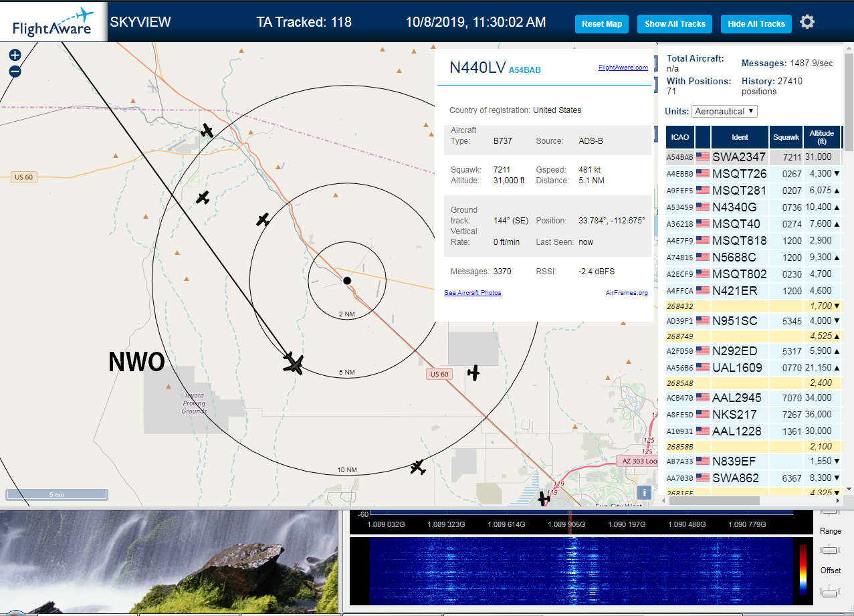Open the FlightAware.com link
This screenshot has width=854, height=616.
623,68
